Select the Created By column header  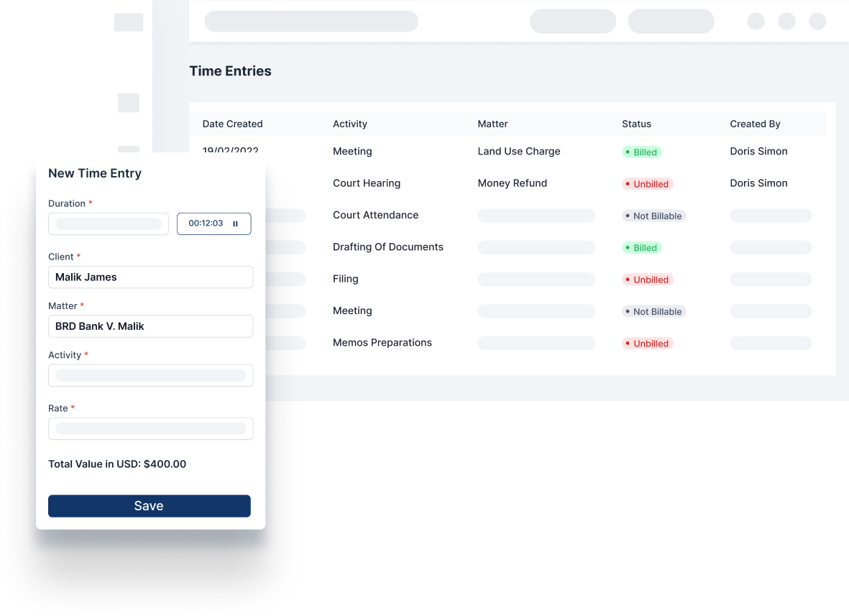click(755, 124)
